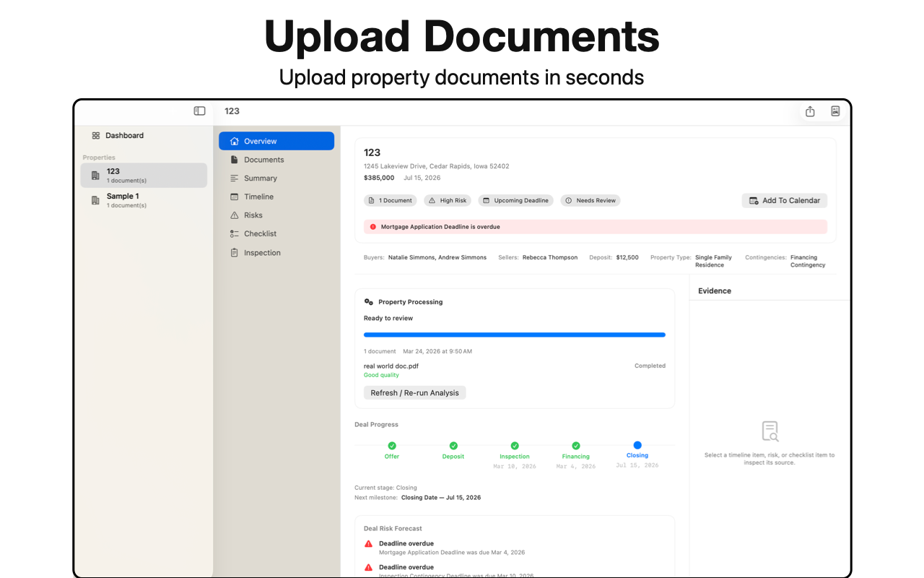
Task: Click the Documents file icon
Action: pyautogui.click(x=234, y=160)
